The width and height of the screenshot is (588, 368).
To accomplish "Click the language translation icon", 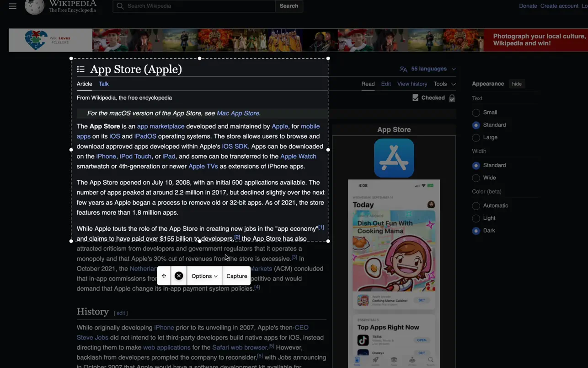I will tap(403, 69).
